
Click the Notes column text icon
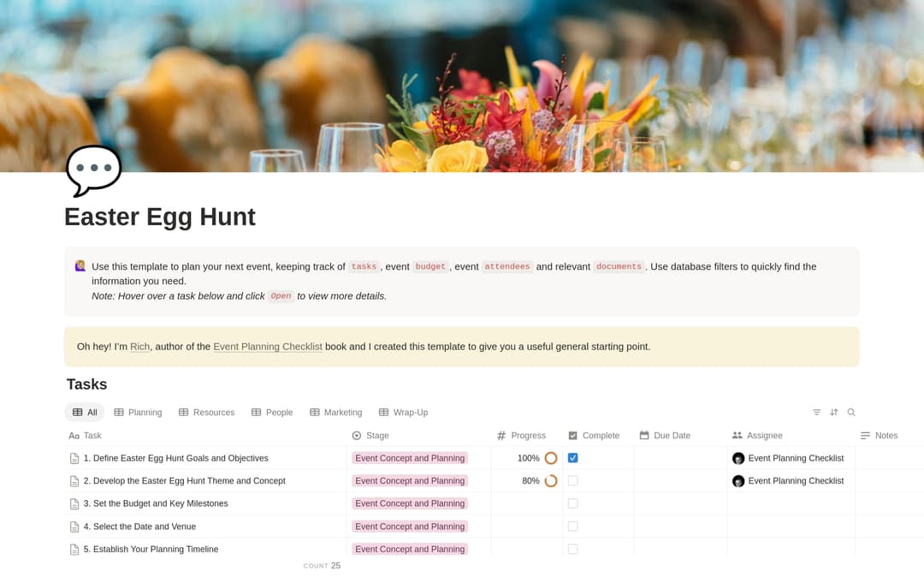tap(865, 436)
